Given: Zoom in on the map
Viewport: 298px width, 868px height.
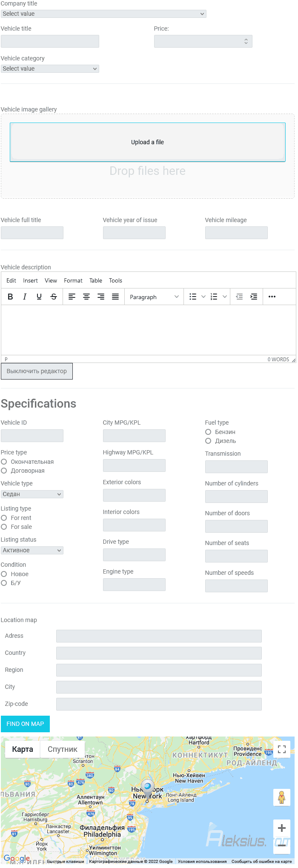Looking at the screenshot, I should pos(281,828).
